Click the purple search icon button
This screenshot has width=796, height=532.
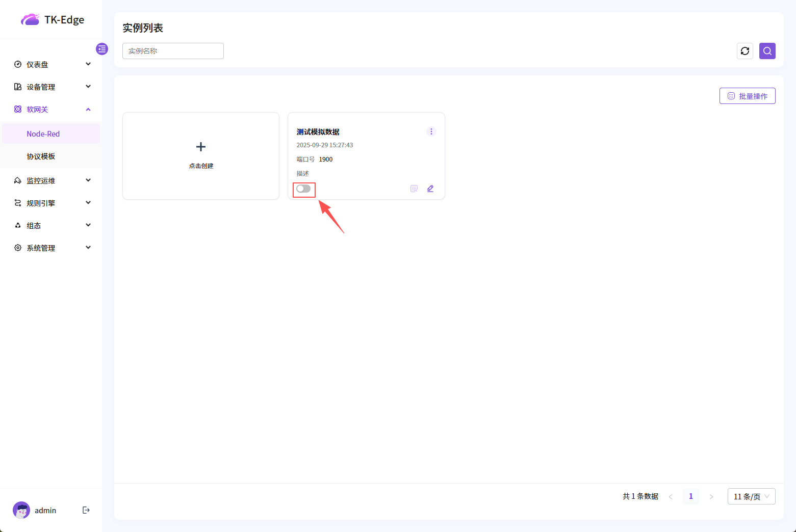[x=767, y=51]
